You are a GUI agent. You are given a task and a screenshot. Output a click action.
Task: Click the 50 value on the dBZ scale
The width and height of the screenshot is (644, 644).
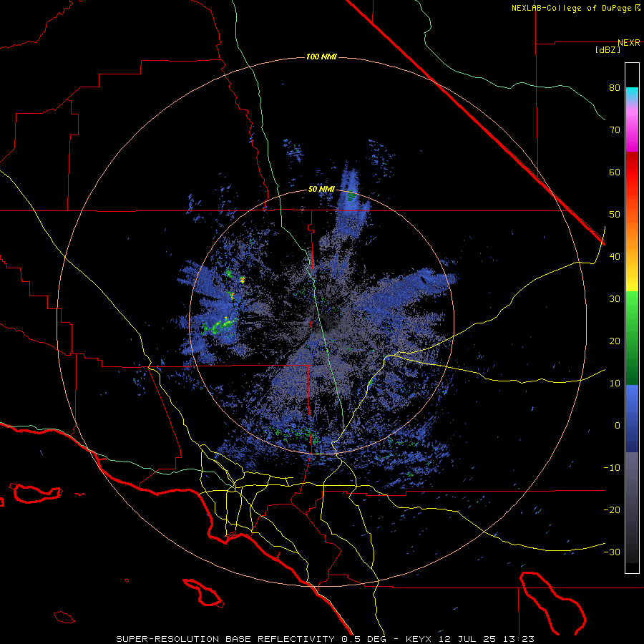pyautogui.click(x=615, y=215)
